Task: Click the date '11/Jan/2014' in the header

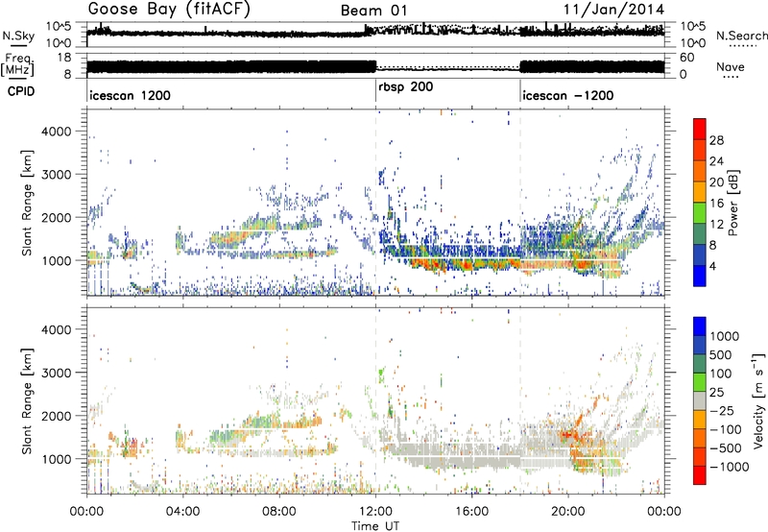Action: click(613, 10)
